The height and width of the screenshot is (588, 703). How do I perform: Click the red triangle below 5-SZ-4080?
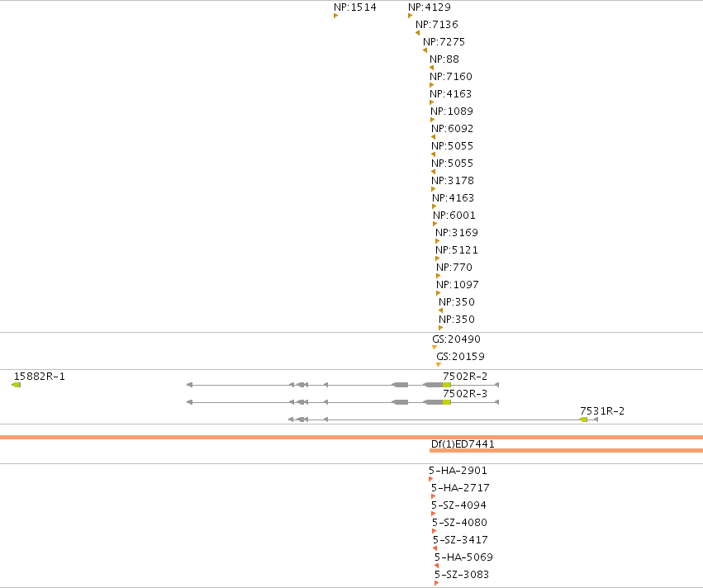coord(434,531)
